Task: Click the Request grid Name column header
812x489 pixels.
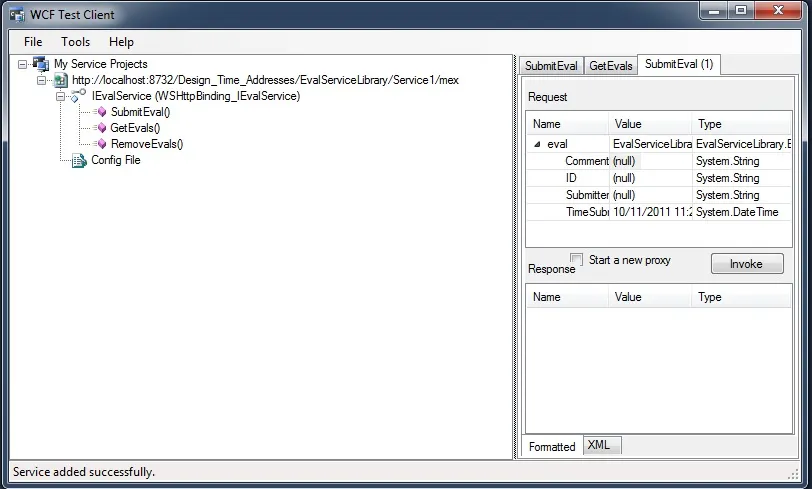Action: 568,124
